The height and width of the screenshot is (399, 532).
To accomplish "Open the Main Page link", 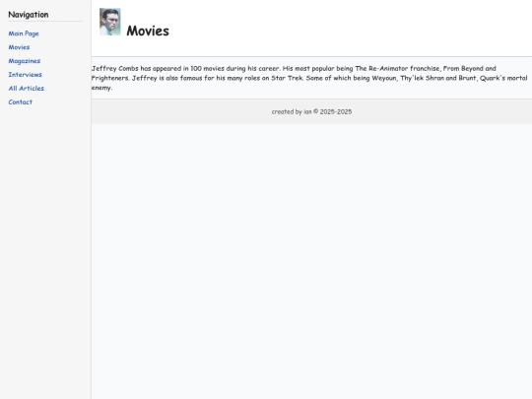I will pos(24,33).
